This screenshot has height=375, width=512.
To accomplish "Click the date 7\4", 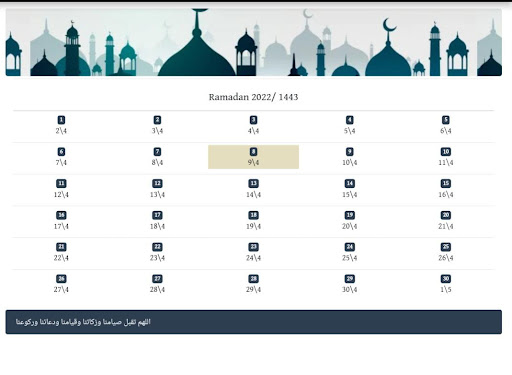I will [x=61, y=163].
